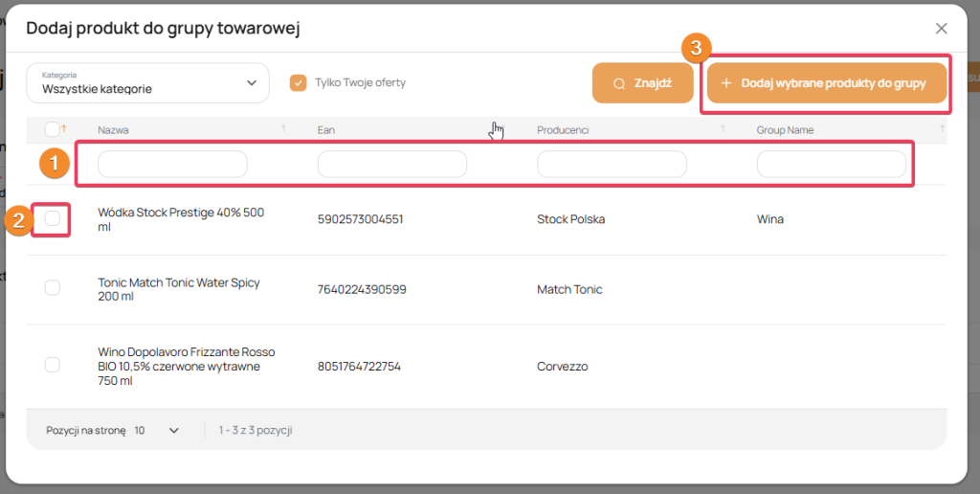Click sort arrow in Group Name column header
Screen dimensions: 980x494
tap(942, 129)
